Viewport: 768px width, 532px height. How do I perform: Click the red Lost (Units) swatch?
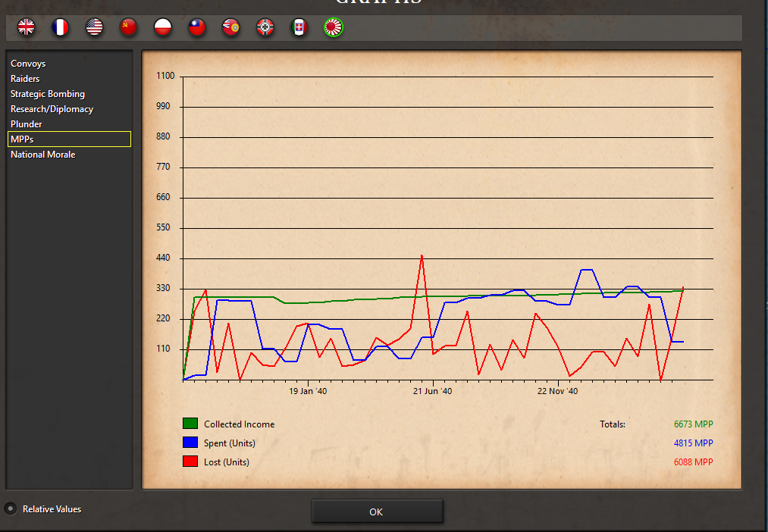coord(190,462)
